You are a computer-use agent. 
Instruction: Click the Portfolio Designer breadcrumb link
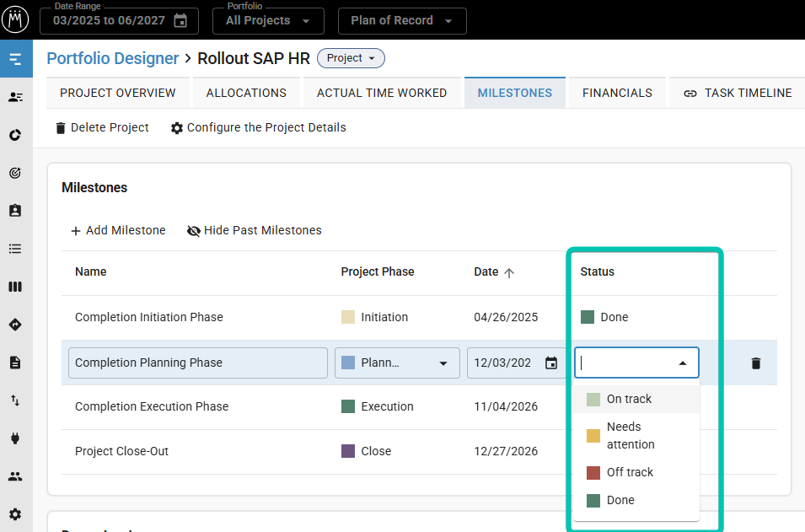(x=112, y=58)
